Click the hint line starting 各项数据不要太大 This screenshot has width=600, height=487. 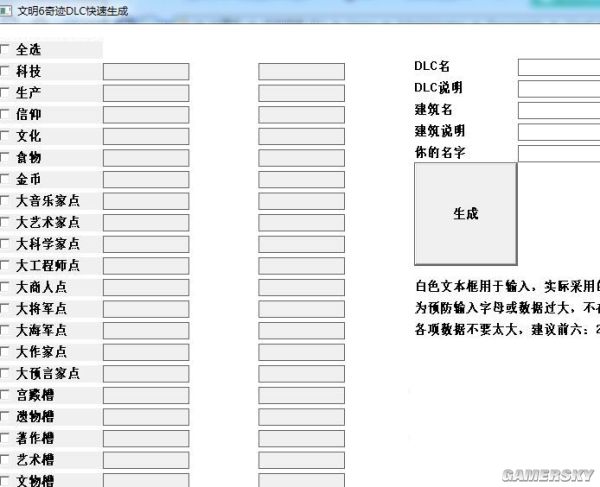(507, 329)
